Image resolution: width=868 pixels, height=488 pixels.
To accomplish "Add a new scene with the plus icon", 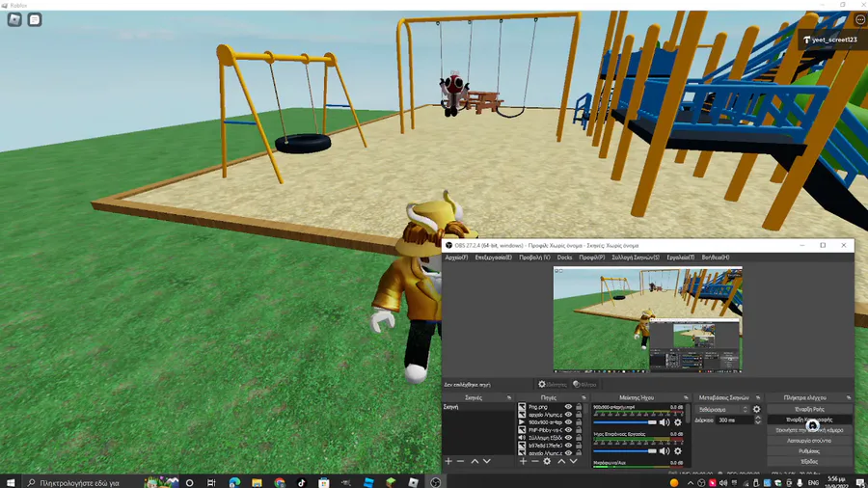I will (x=448, y=461).
